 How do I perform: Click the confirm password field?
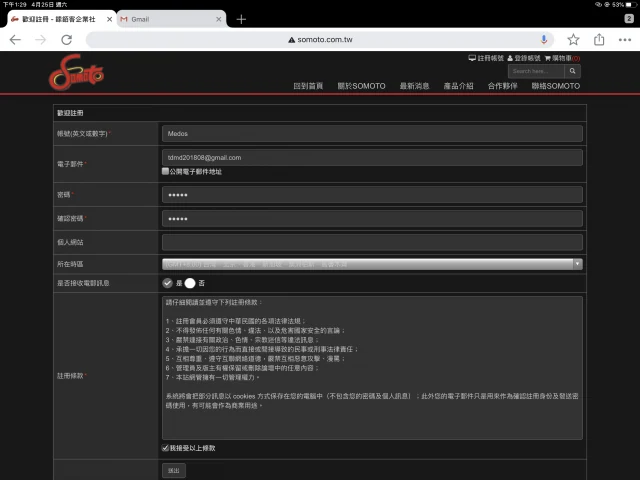tap(372, 219)
